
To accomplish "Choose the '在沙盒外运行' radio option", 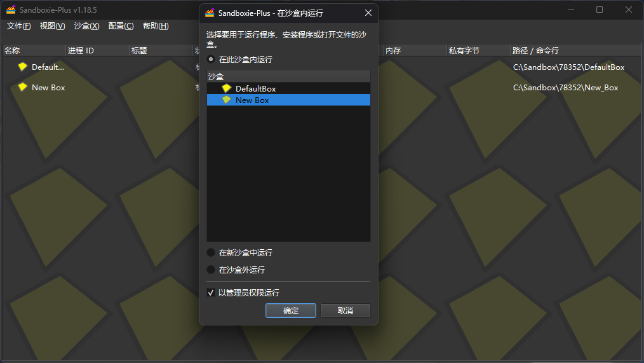I will [x=211, y=270].
